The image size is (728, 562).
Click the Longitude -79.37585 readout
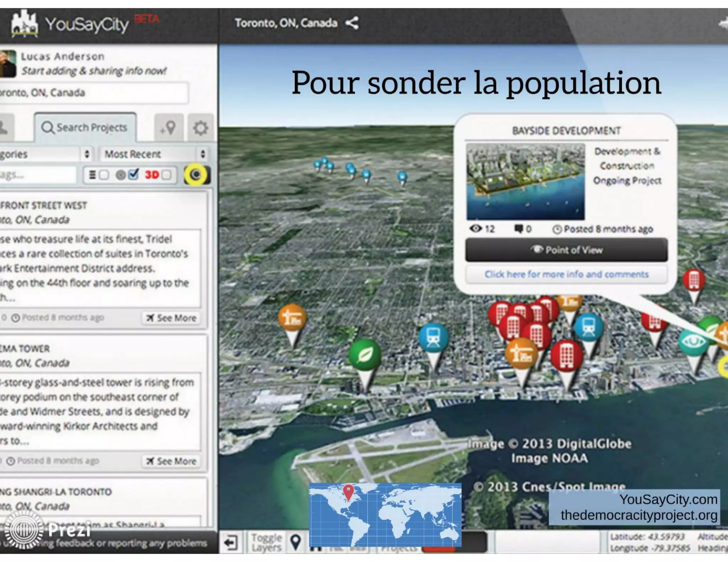click(x=650, y=548)
